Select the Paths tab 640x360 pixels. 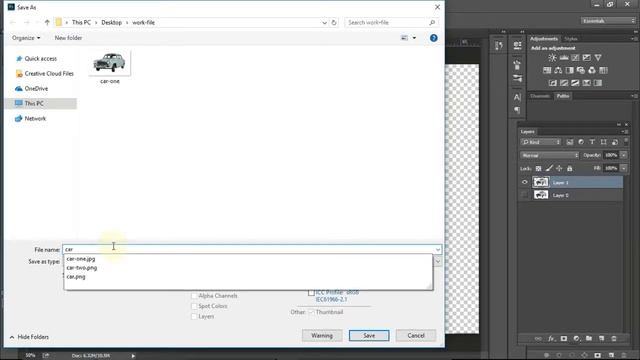pyautogui.click(x=563, y=96)
